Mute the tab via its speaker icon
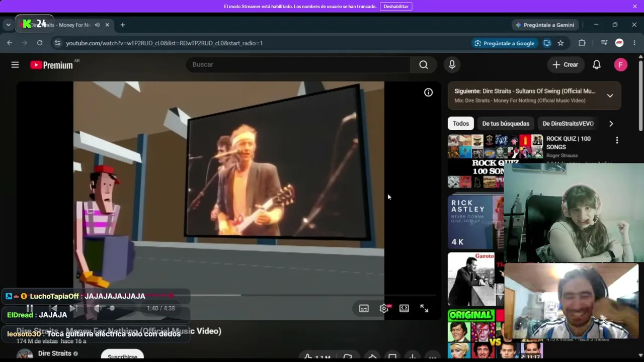Viewport: 644px width, 362px height. coord(97,25)
